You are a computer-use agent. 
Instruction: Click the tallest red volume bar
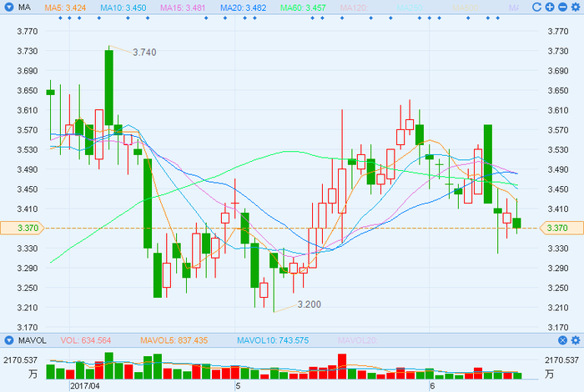pos(342,366)
